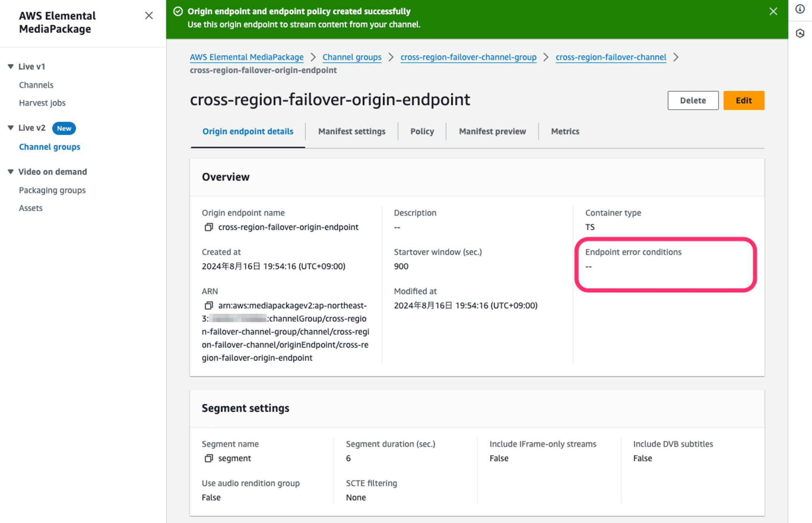Click the New badge beside Live v2

pos(64,128)
